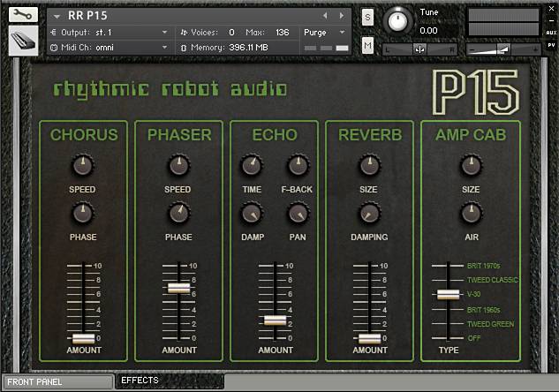Select BRIT 1970s cabinet type
This screenshot has width=559, height=392.
pyautogui.click(x=483, y=266)
